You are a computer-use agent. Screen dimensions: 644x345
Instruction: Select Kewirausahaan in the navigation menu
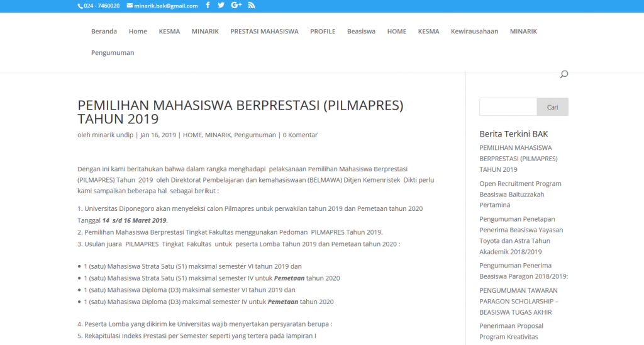click(474, 31)
